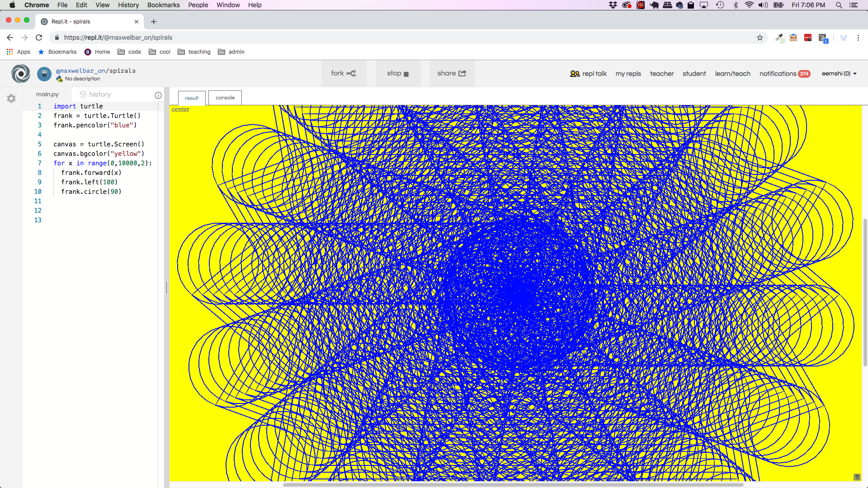The width and height of the screenshot is (868, 488).
Task: Open notifications link
Action: (x=784, y=74)
